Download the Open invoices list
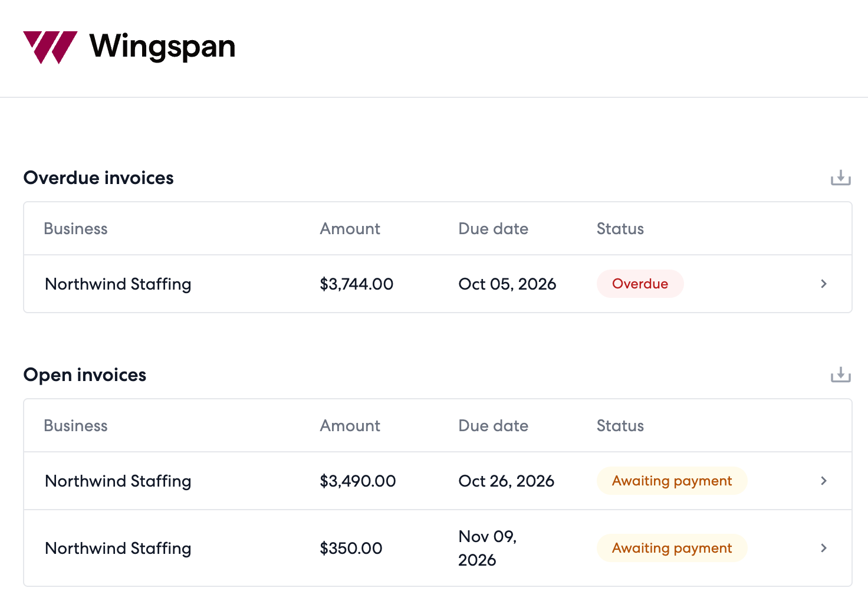The height and width of the screenshot is (604, 868). click(840, 375)
